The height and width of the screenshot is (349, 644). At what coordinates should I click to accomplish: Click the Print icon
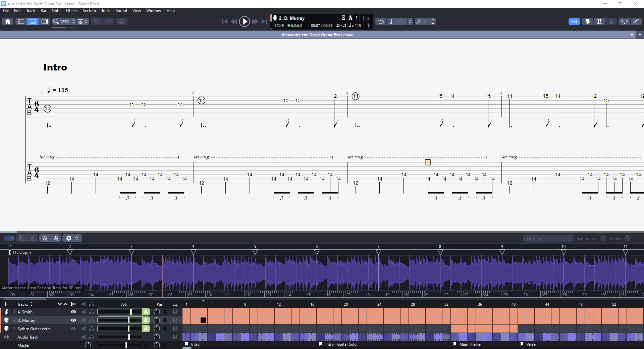(121, 21)
